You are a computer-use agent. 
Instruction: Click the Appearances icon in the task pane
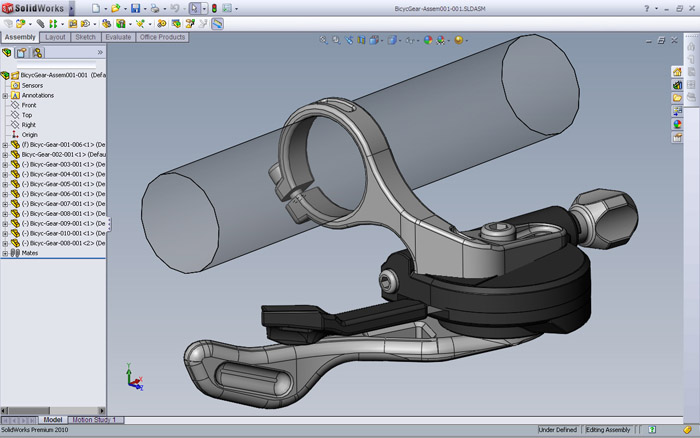(x=677, y=124)
